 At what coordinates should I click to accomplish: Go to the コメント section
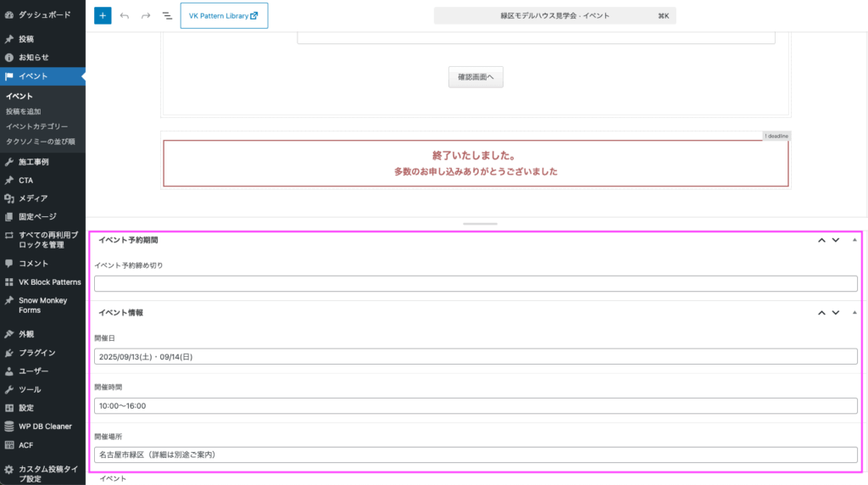pos(34,264)
